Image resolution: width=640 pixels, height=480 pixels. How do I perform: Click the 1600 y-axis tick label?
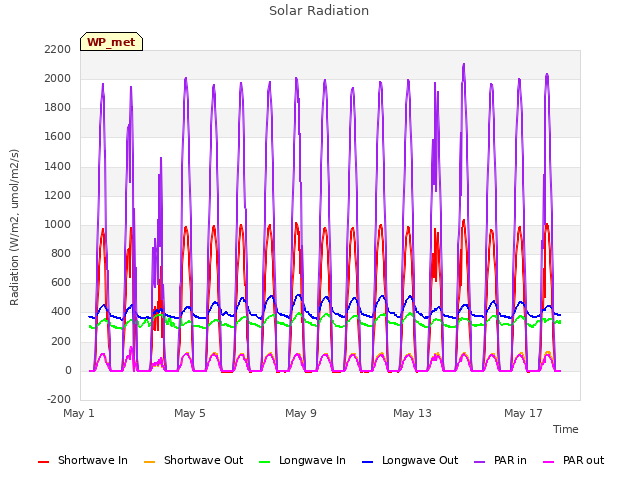pyautogui.click(x=58, y=137)
